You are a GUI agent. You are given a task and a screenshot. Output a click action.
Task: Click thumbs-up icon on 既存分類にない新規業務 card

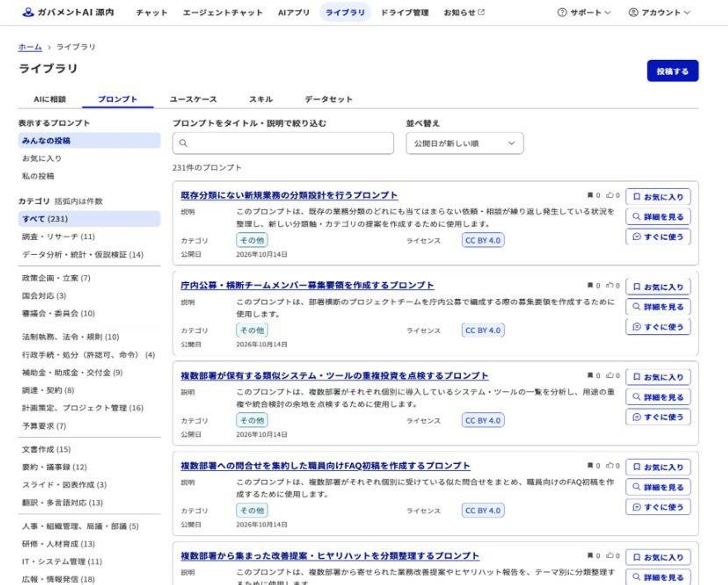coord(610,195)
